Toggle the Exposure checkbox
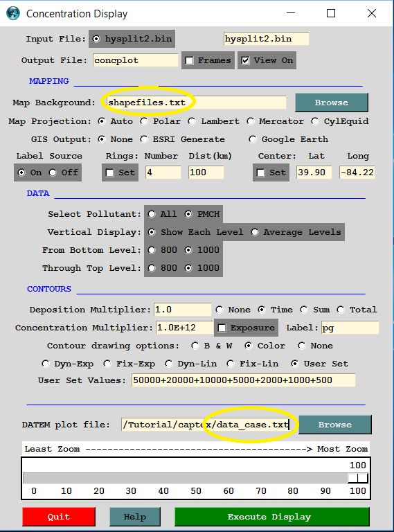 tap(222, 328)
